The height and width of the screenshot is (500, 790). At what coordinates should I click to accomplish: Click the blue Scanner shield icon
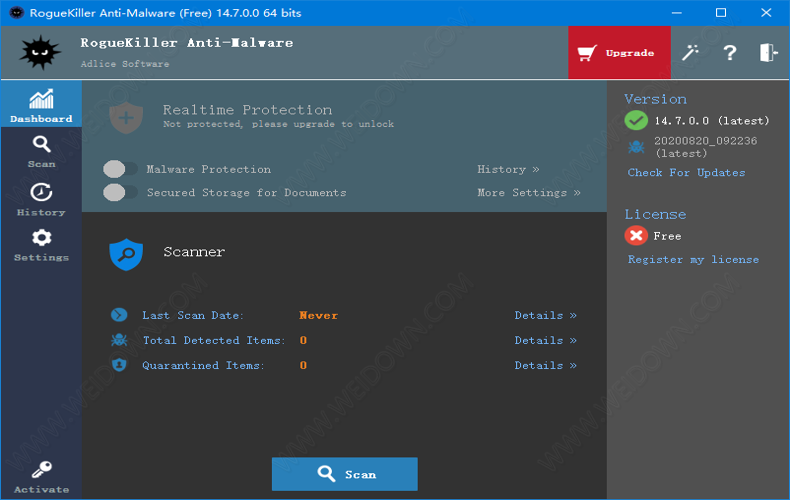click(126, 254)
